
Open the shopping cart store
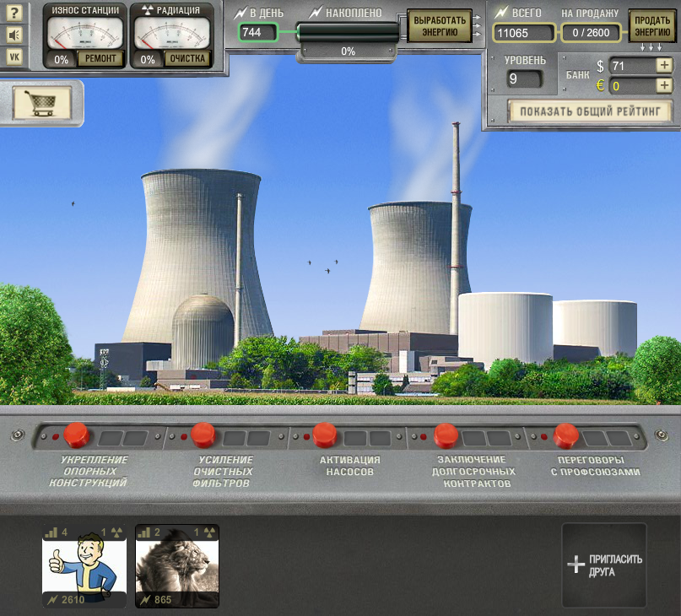coord(41,103)
